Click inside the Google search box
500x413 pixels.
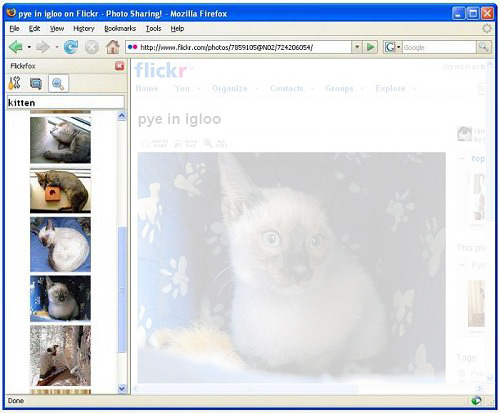pyautogui.click(x=439, y=47)
